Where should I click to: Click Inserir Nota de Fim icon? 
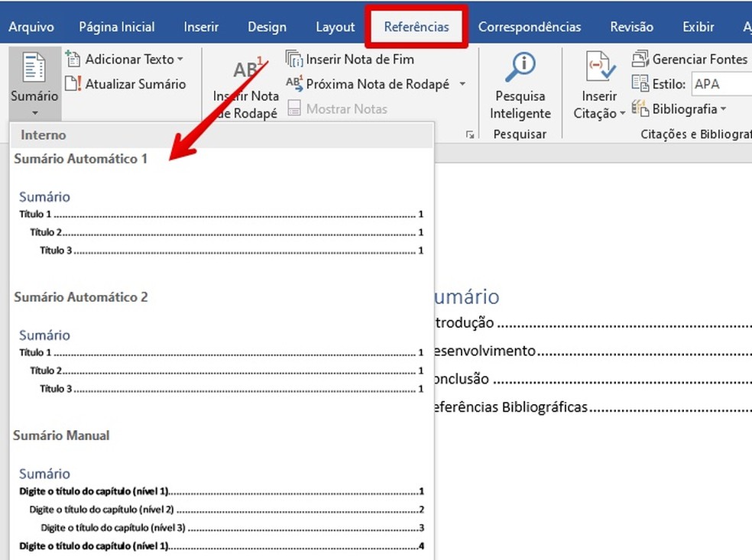(x=294, y=59)
